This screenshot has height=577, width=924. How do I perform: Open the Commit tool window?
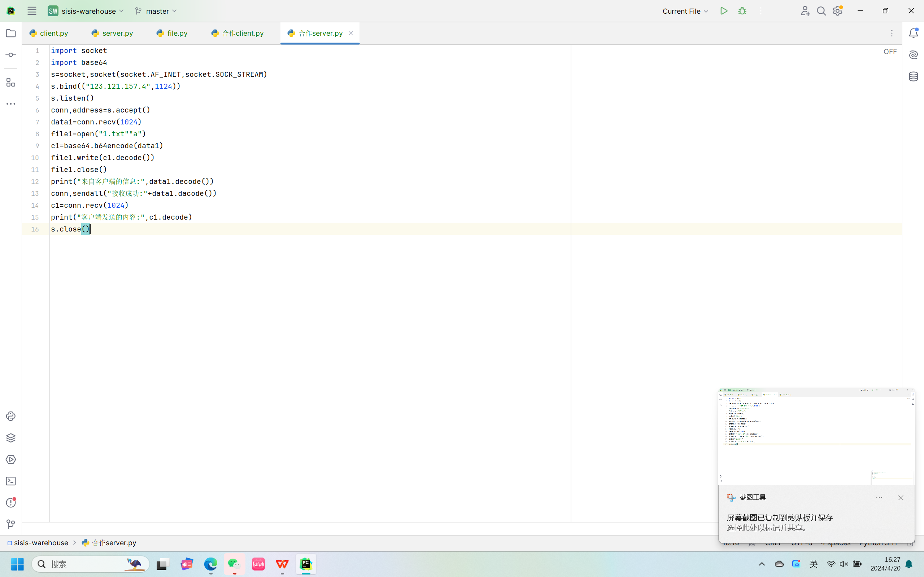pos(11,55)
